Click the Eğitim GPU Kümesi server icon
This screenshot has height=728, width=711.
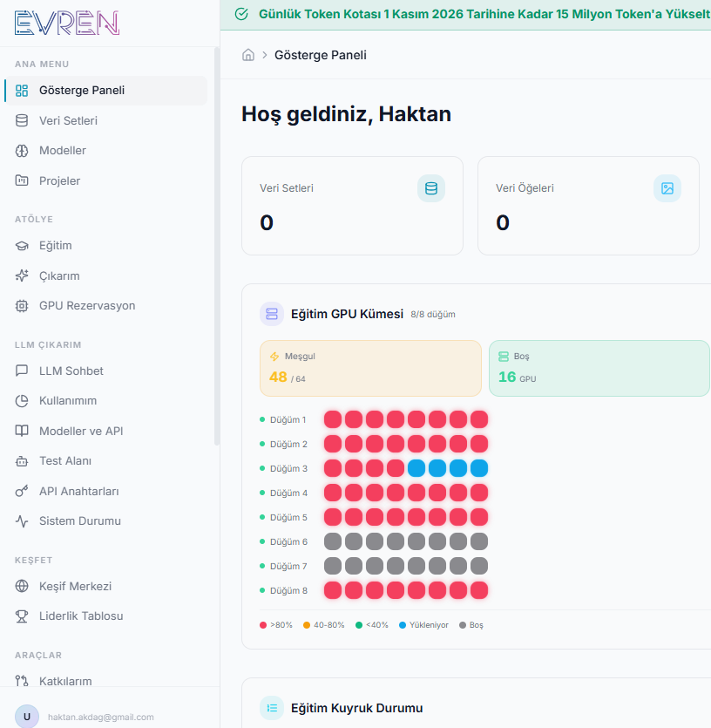(272, 314)
